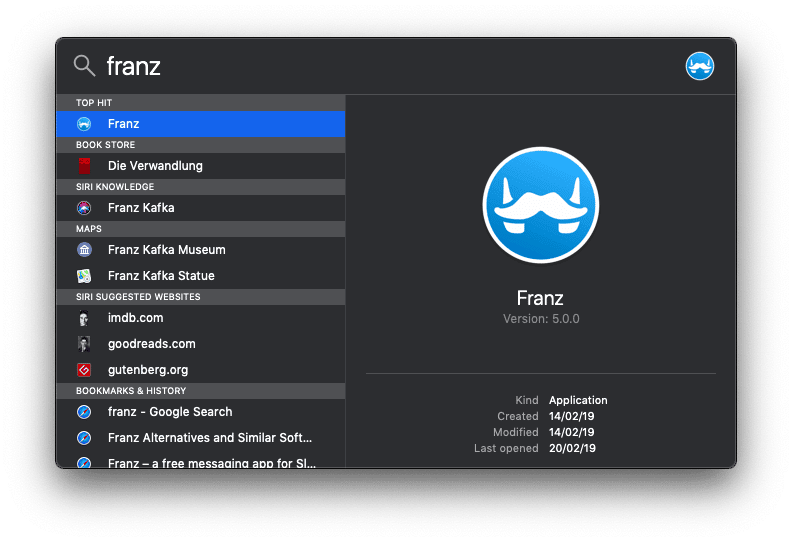Image resolution: width=792 pixels, height=542 pixels.
Task: Click the Siri icon beside Franz Kafka
Action: 85,208
